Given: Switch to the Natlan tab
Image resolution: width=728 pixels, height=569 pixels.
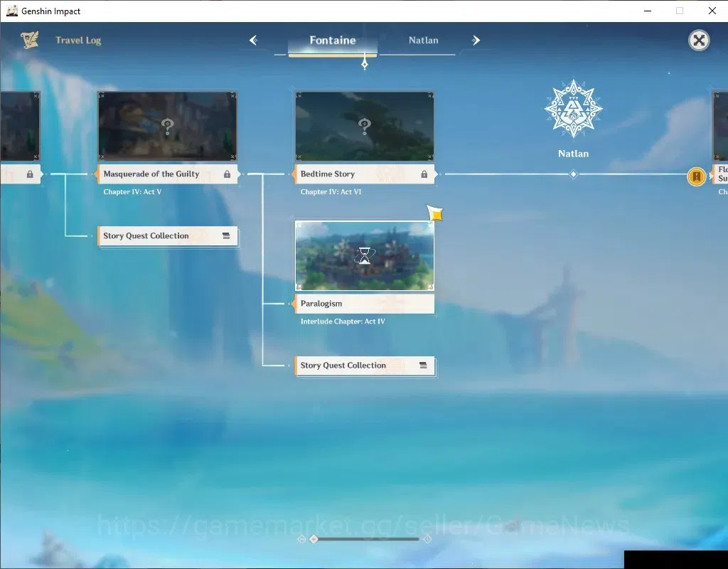Looking at the screenshot, I should coord(423,41).
